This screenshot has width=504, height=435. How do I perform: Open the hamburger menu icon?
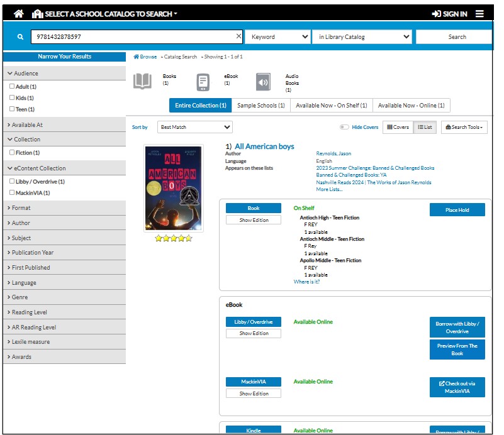pyautogui.click(x=480, y=14)
